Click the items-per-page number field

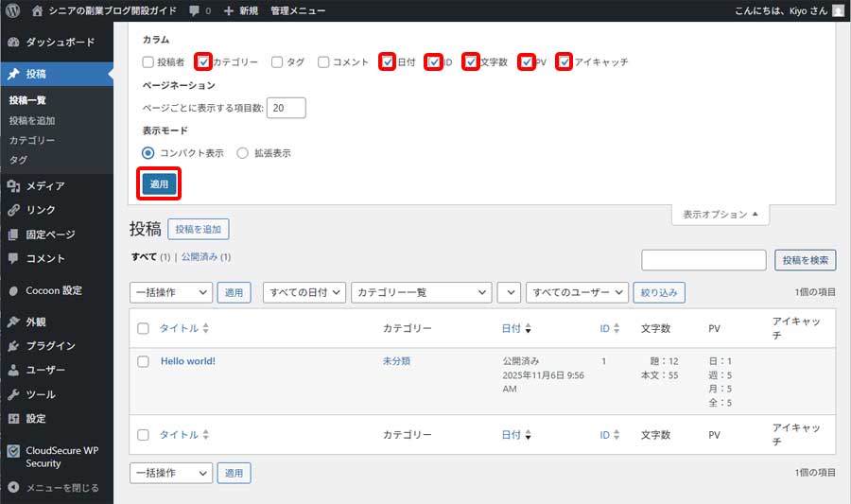tap(286, 108)
